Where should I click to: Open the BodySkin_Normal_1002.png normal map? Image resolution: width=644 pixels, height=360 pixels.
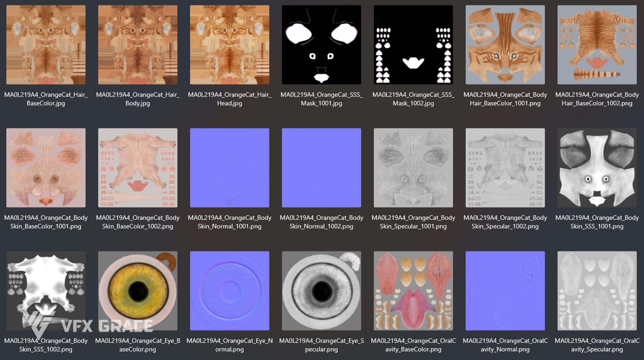tap(322, 168)
